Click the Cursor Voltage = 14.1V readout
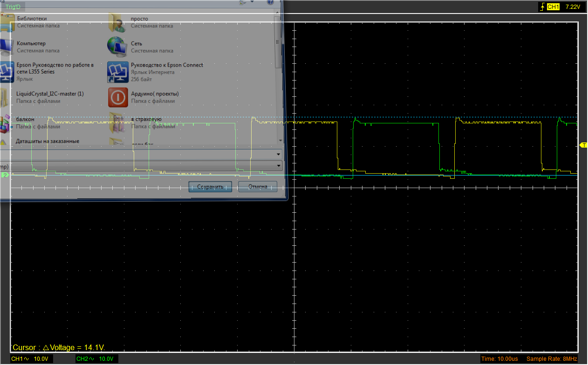 (x=59, y=348)
